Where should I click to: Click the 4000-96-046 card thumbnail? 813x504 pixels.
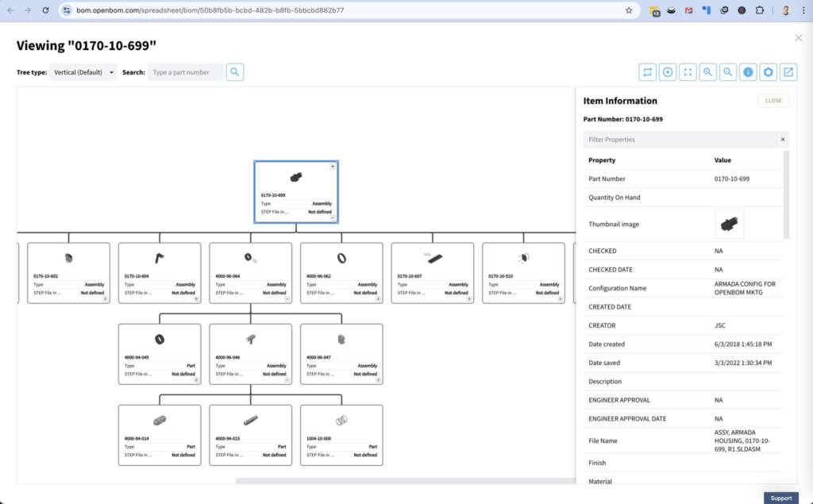coord(250,339)
